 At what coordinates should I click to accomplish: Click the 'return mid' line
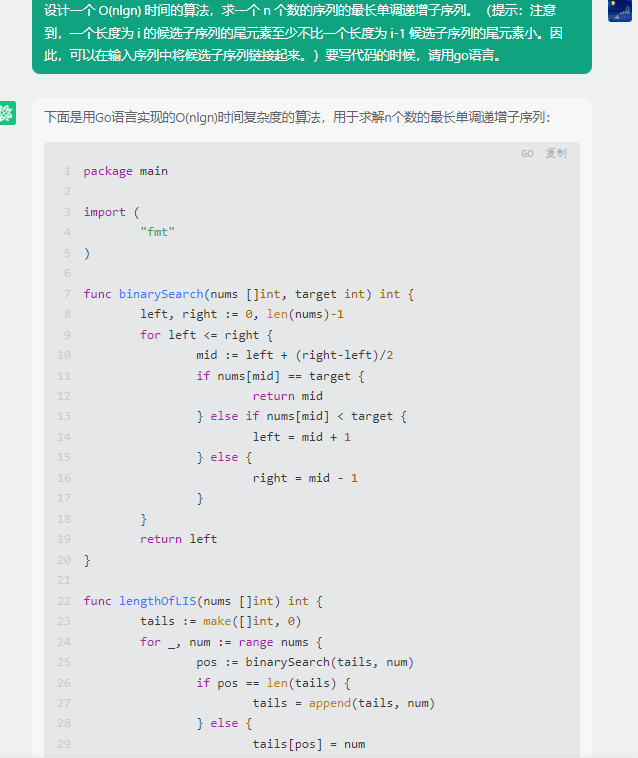click(x=288, y=396)
